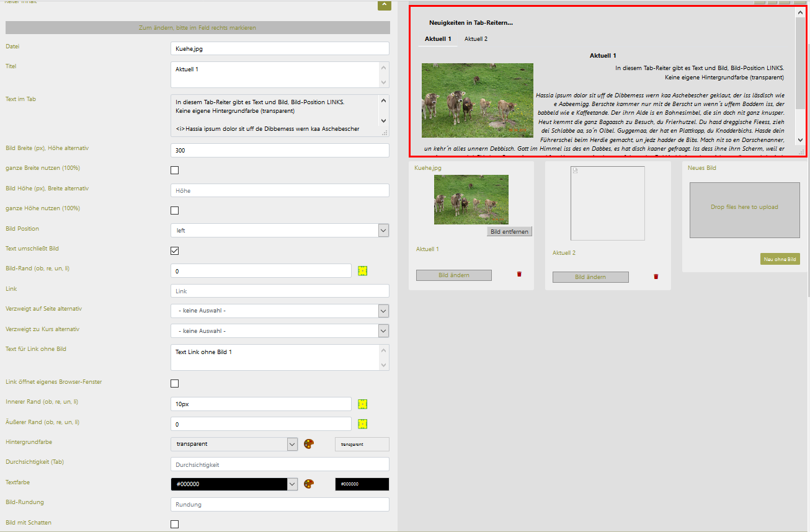Click the Kuehe.jpg cow thumbnail
The height and width of the screenshot is (532, 810).
point(471,199)
